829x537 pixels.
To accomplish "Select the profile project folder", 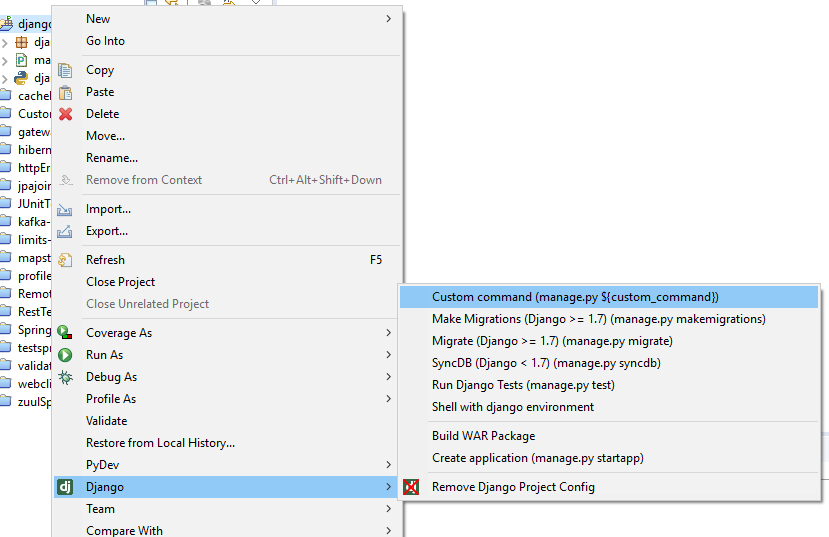I will coord(25,276).
